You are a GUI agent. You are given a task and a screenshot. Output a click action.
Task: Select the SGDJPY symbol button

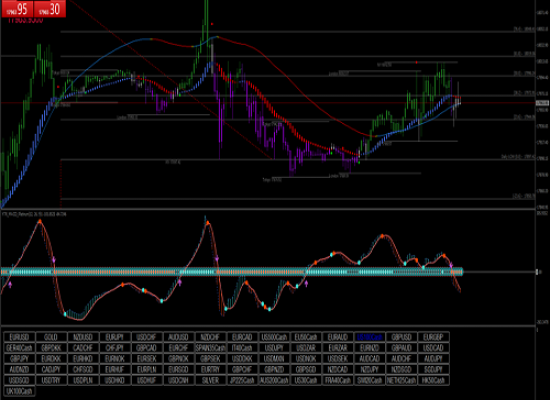(x=434, y=369)
